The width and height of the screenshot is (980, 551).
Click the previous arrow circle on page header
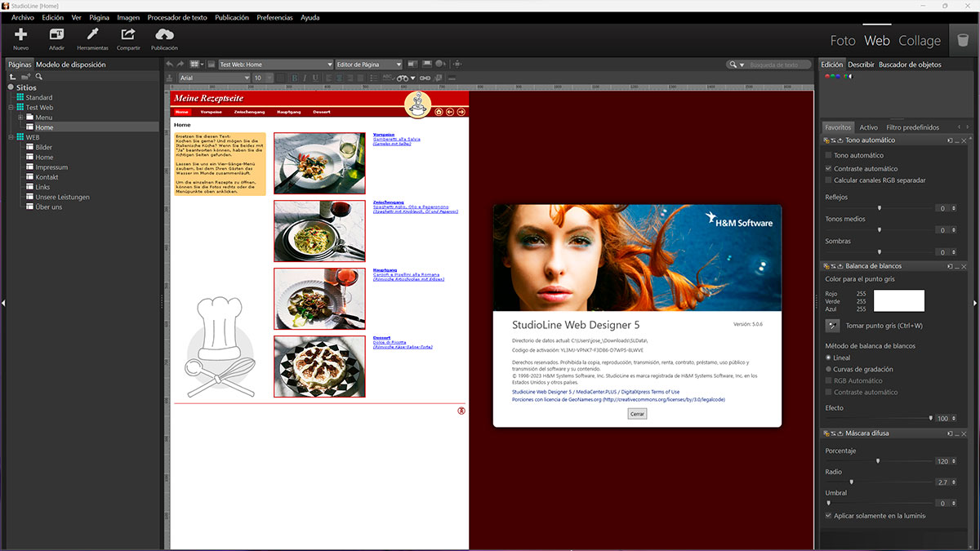[449, 112]
